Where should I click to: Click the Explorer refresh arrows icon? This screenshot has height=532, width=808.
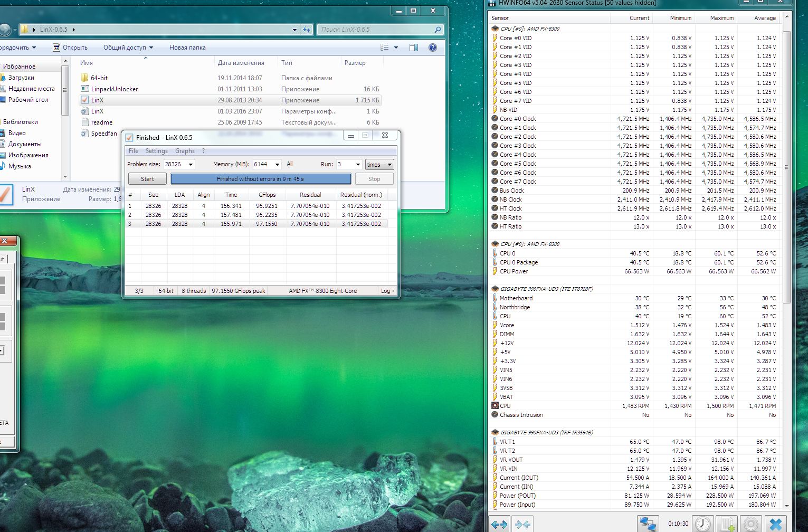click(307, 30)
